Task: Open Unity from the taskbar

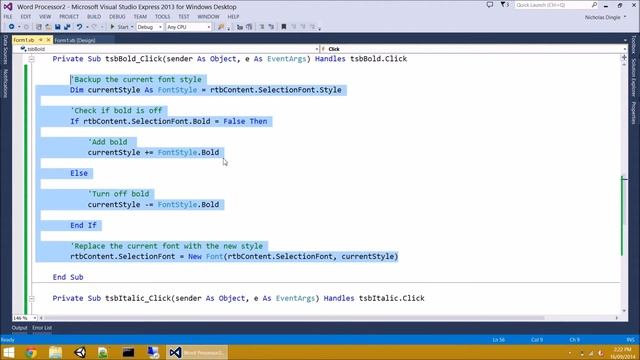Action: click(x=80, y=352)
